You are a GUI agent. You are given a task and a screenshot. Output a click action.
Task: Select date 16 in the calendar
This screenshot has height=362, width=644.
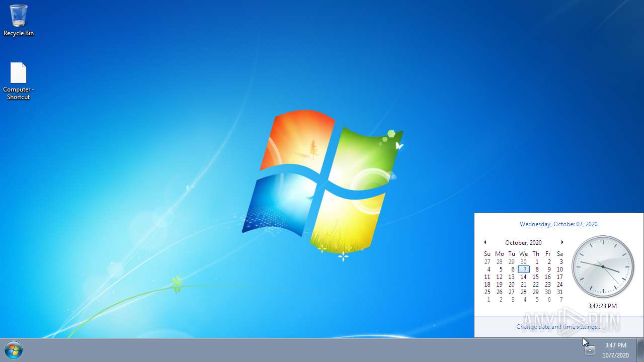548,277
